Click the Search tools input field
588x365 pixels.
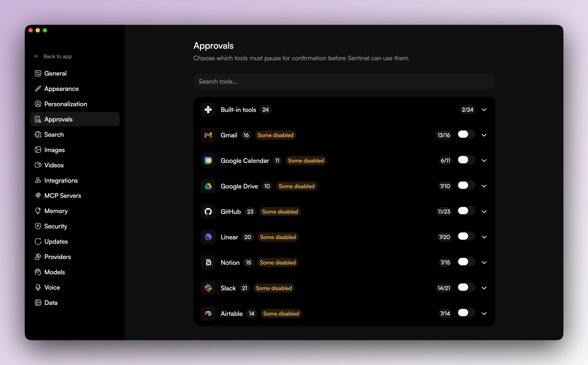click(344, 82)
